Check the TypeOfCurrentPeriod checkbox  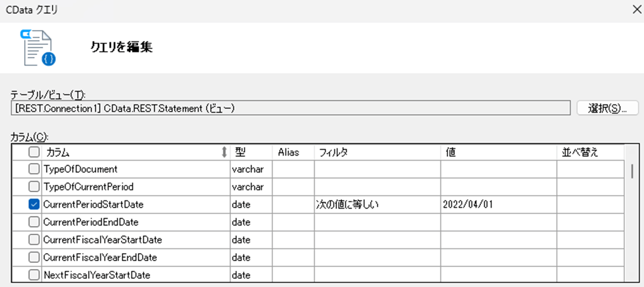(34, 186)
